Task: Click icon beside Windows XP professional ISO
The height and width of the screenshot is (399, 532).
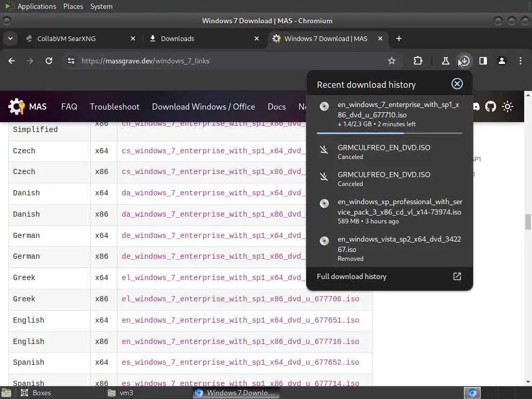Action: point(324,204)
